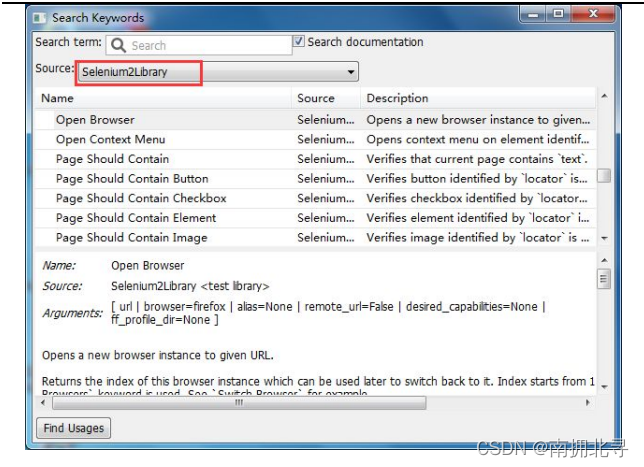Click 'Opens a new browser instance to given URL.'

158,355
